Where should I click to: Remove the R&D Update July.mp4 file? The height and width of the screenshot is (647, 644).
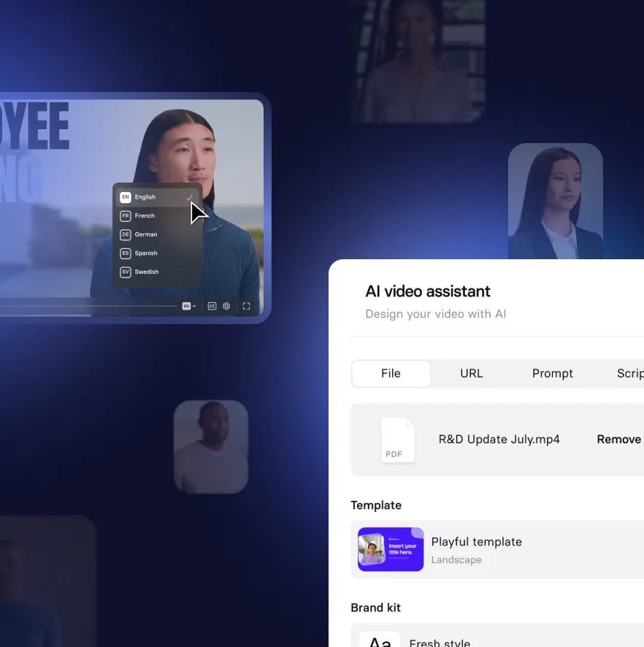coord(618,440)
